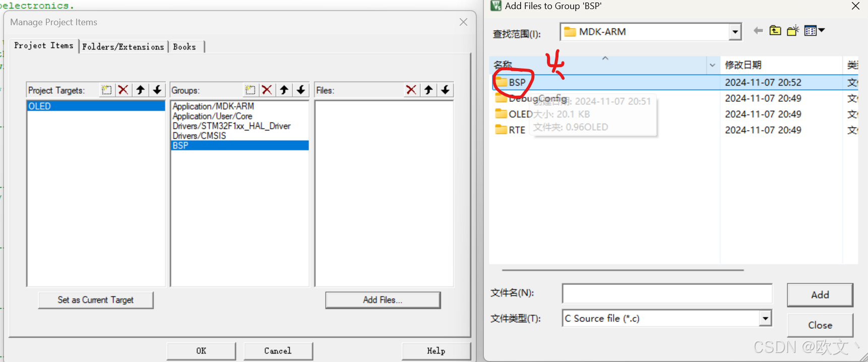Open the file type dropdown

pyautogui.click(x=766, y=318)
